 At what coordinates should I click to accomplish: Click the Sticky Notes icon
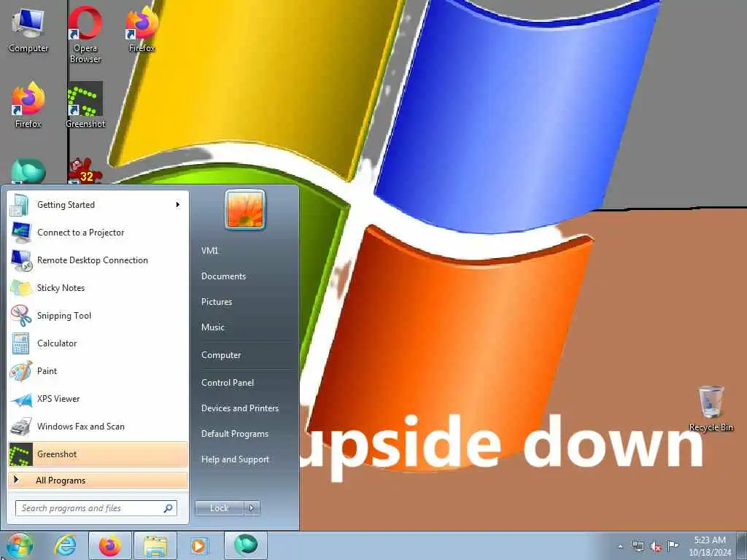pos(21,288)
